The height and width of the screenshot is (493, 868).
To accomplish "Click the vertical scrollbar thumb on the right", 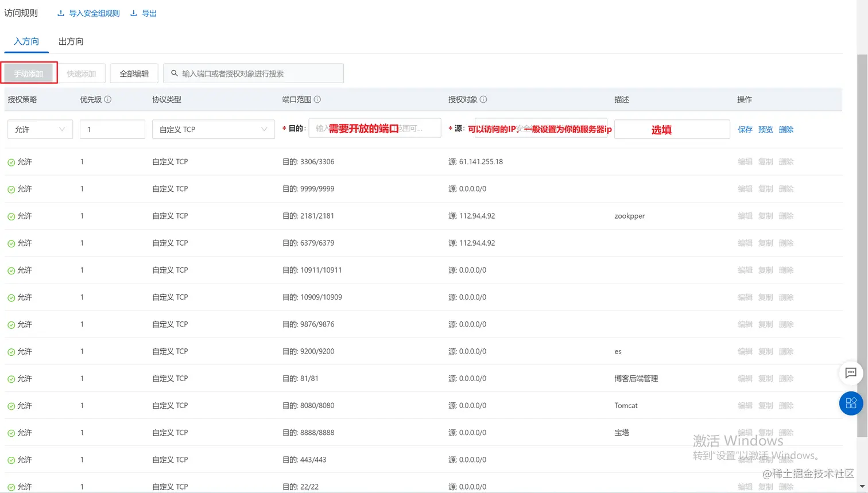I will point(862,246).
